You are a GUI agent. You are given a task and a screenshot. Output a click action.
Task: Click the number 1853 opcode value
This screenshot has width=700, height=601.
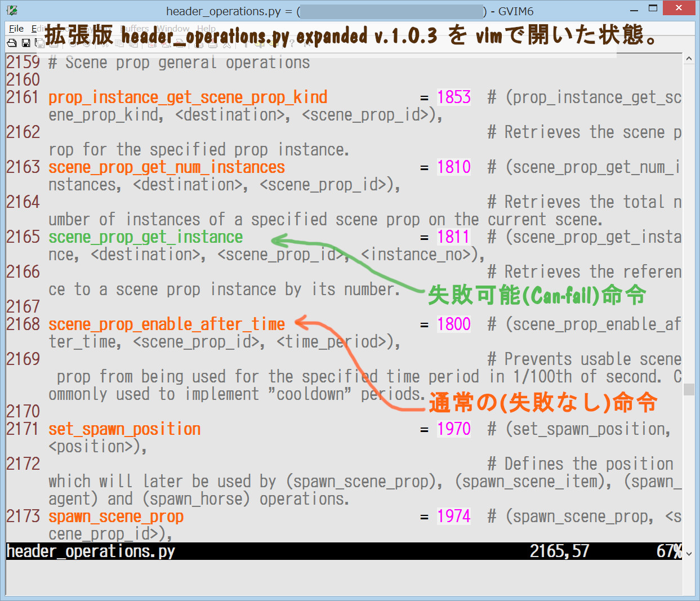[x=454, y=97]
